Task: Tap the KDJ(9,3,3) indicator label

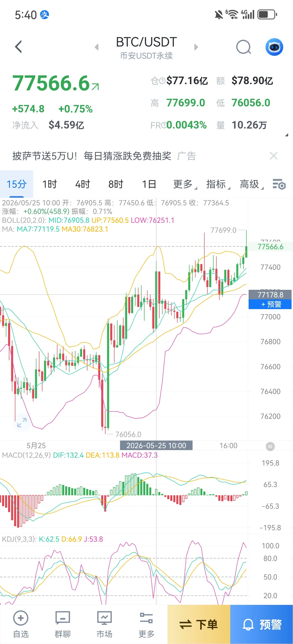Action: tap(19, 539)
